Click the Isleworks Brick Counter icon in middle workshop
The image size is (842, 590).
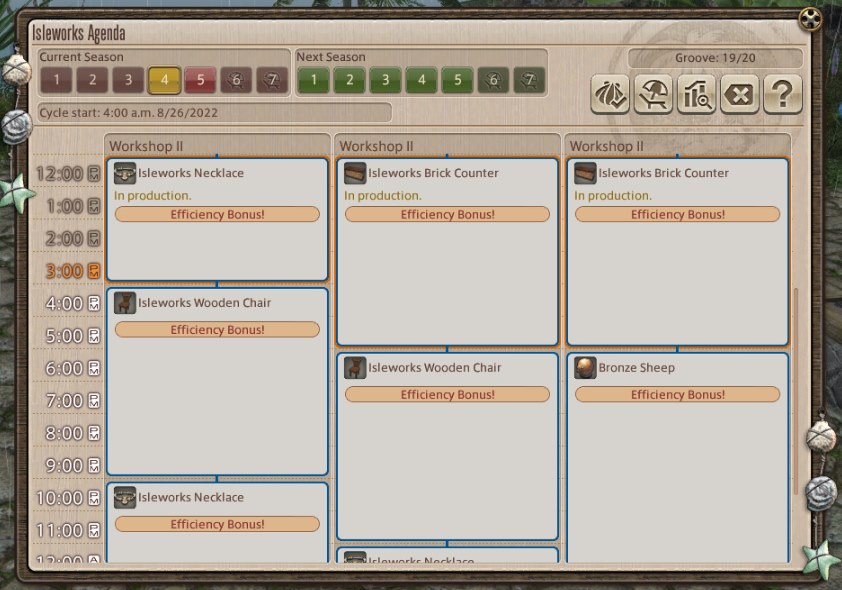pyautogui.click(x=355, y=173)
